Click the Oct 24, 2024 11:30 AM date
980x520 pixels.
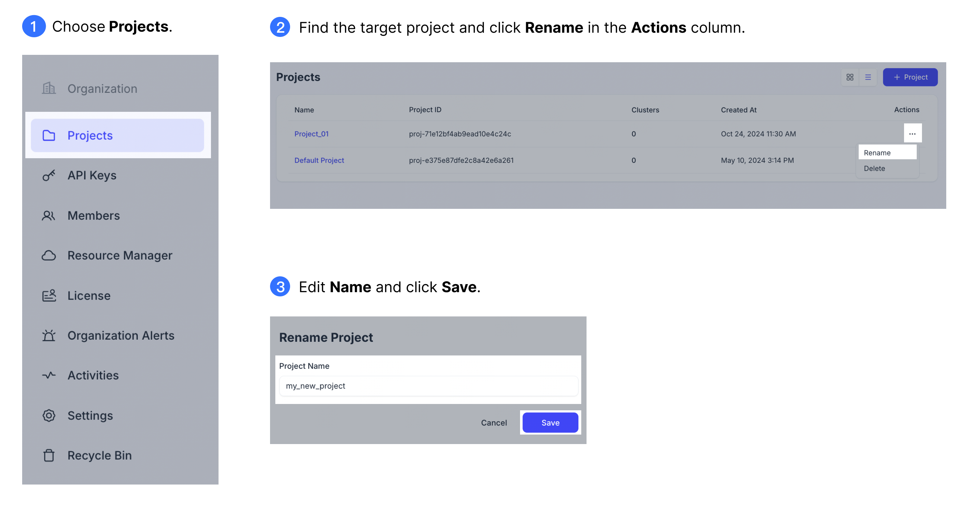758,134
